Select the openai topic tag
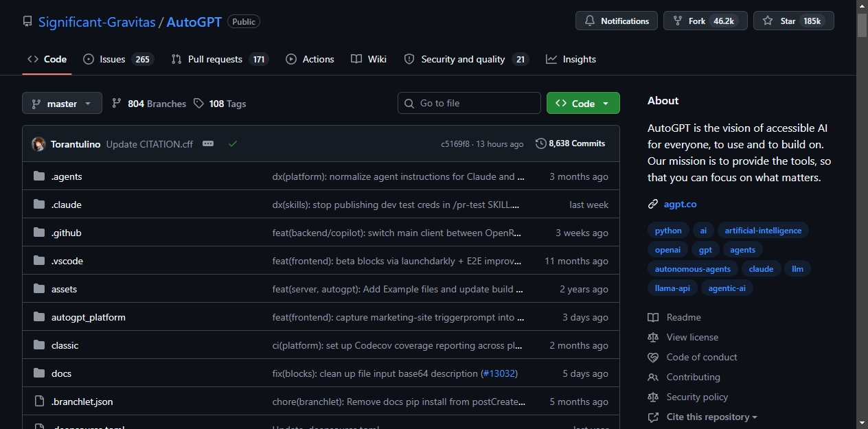 tap(667, 250)
